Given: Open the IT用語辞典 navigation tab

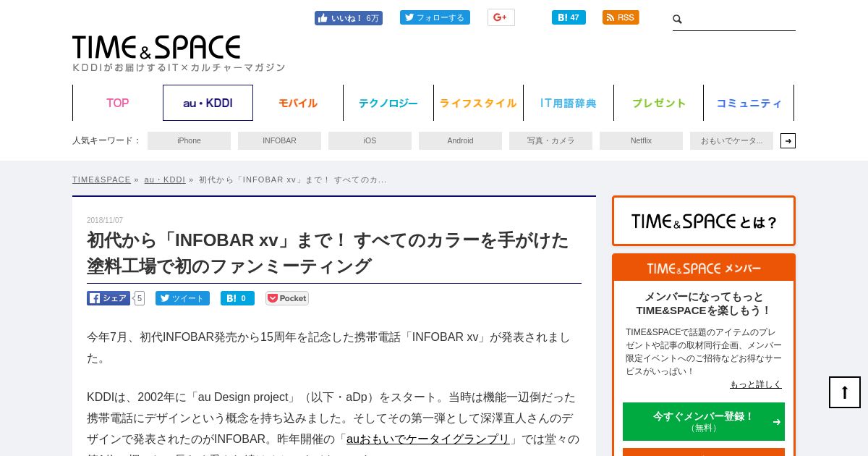Looking at the screenshot, I should pos(569,103).
